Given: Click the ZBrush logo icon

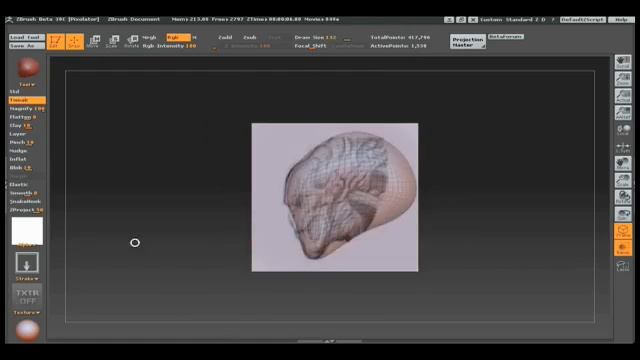Looking at the screenshot, I should pyautogui.click(x=9, y=19).
